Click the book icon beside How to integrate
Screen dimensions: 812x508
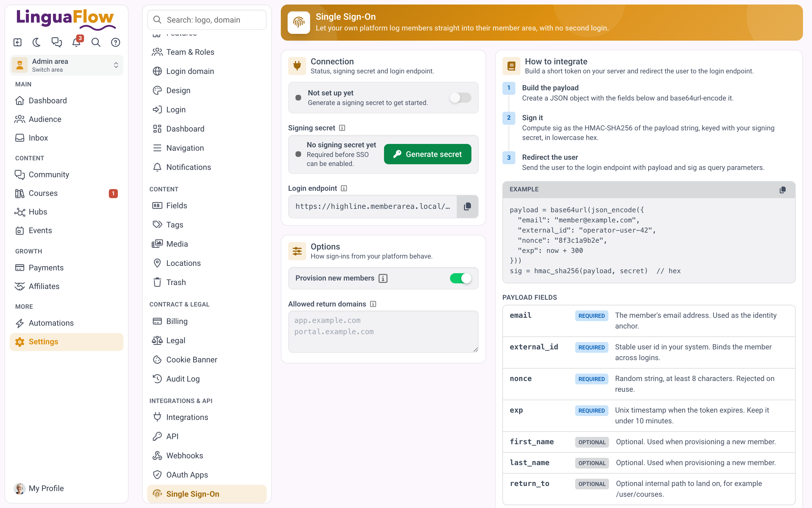click(511, 66)
